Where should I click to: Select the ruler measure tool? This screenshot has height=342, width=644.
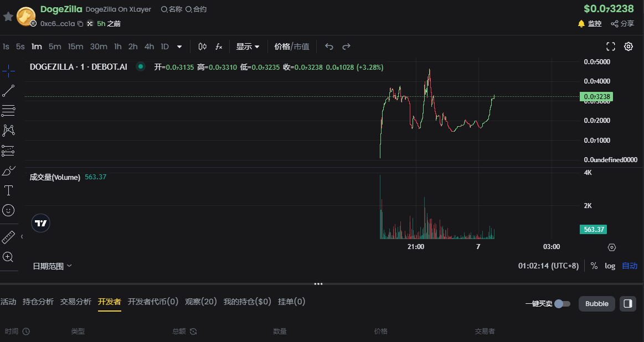pyautogui.click(x=9, y=237)
